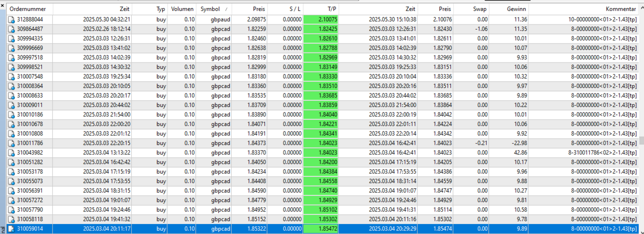
Task: Click the order icon for 310057790
Action: 12,209
